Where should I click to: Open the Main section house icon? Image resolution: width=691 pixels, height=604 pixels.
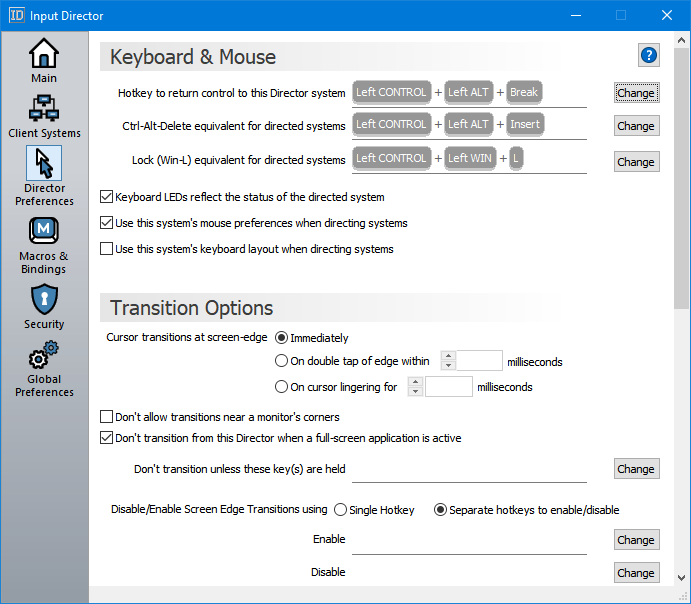pos(44,54)
